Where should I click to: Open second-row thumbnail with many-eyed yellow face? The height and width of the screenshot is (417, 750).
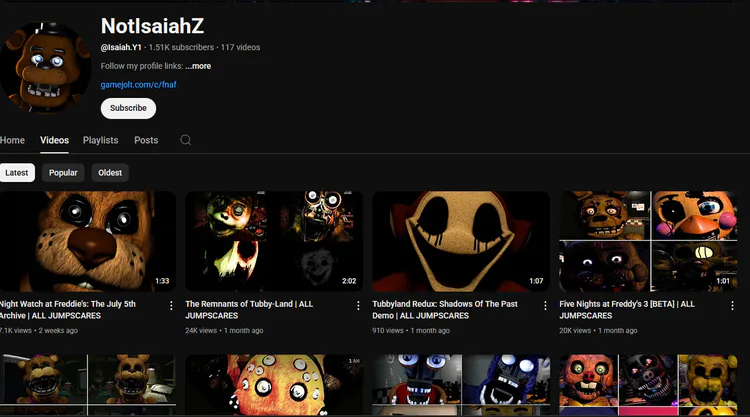coord(274,385)
